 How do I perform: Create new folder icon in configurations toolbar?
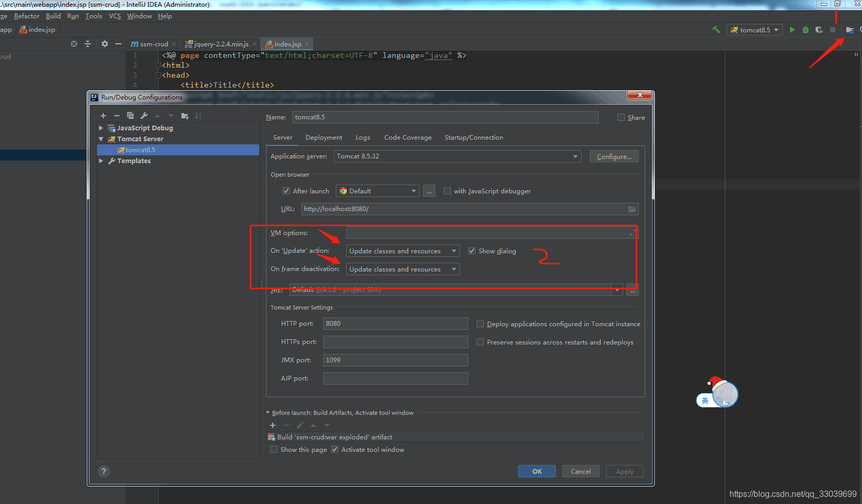tap(185, 116)
